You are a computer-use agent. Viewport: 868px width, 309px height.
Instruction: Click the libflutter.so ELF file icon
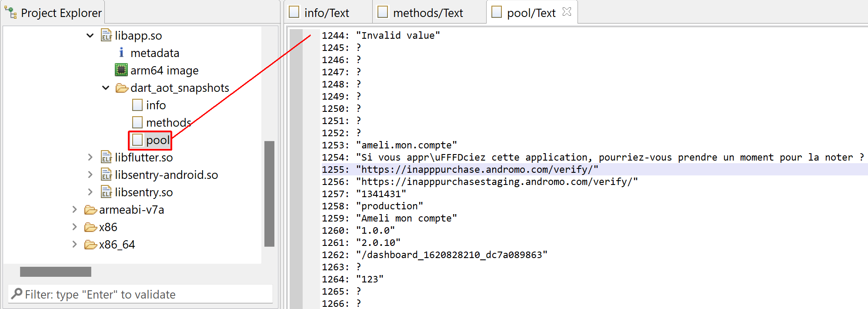tap(107, 157)
